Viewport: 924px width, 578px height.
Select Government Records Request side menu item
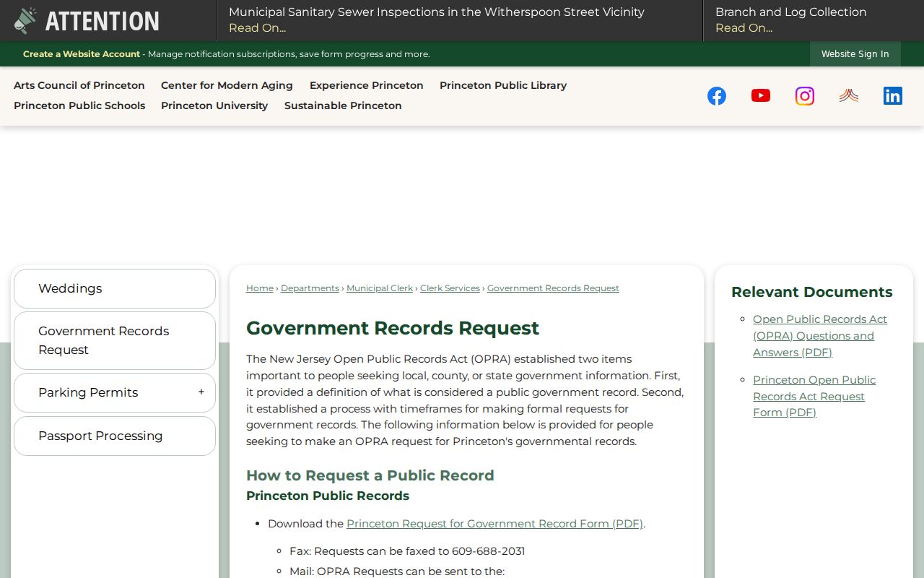pos(115,340)
